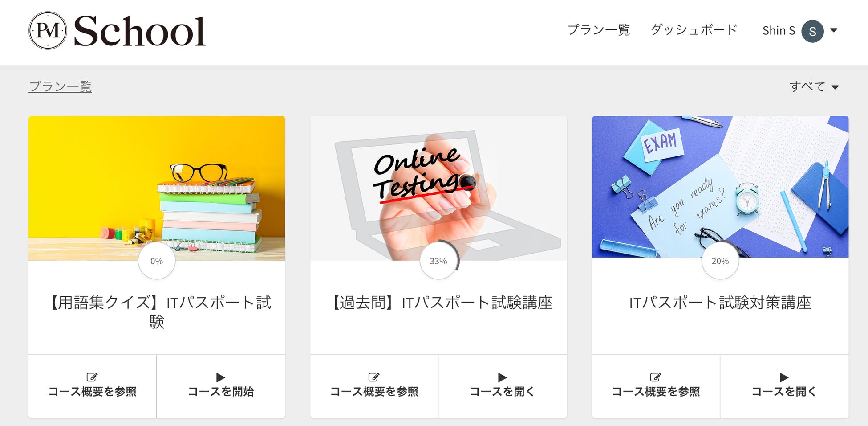Select the Online Testing course thumbnail
The width and height of the screenshot is (868, 426).
(438, 188)
